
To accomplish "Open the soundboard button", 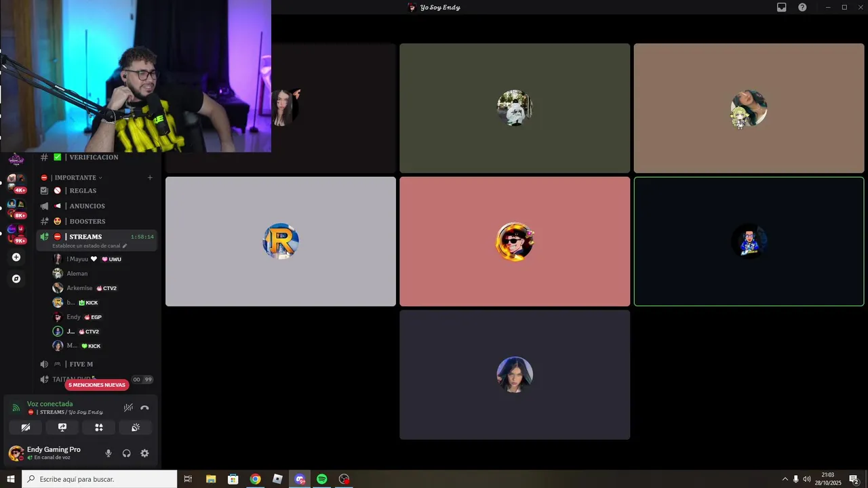I will pos(136,428).
